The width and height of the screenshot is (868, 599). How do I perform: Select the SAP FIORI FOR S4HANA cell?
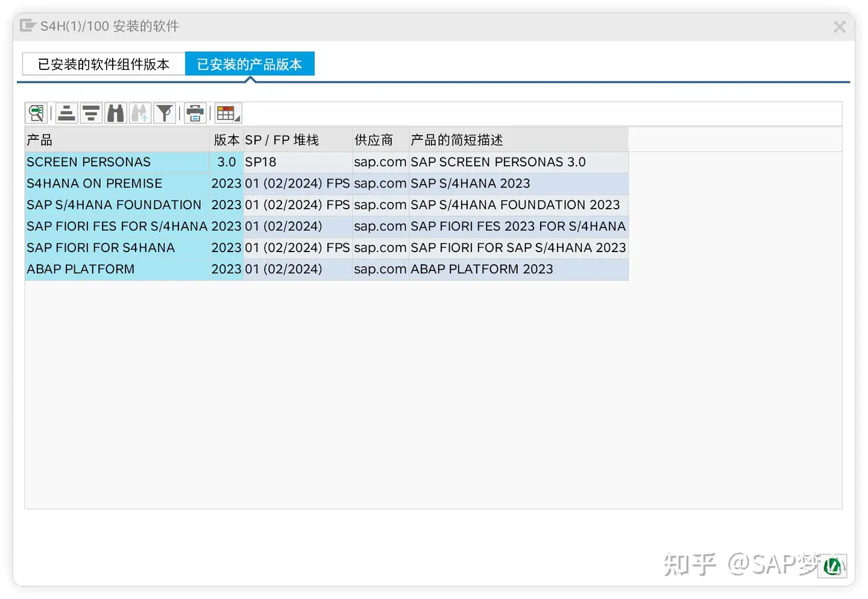click(117, 247)
